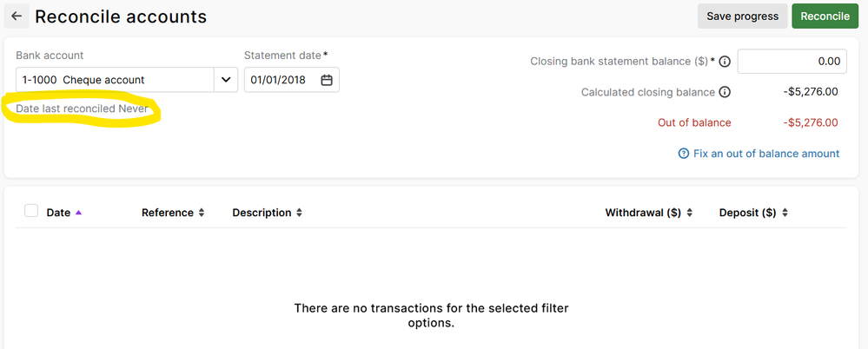Viewport: 868px width, 349px height.
Task: Click info icon beside closing bank statement balance
Action: point(724,62)
